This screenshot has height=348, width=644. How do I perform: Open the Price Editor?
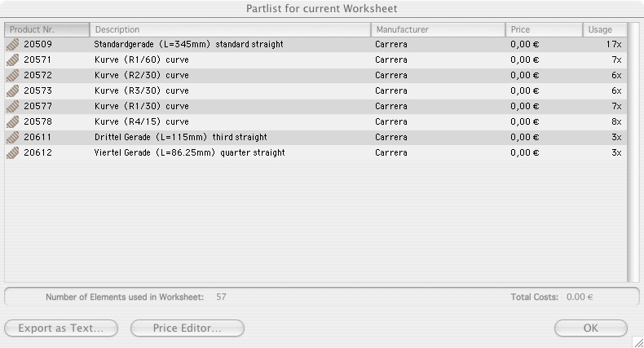click(187, 328)
